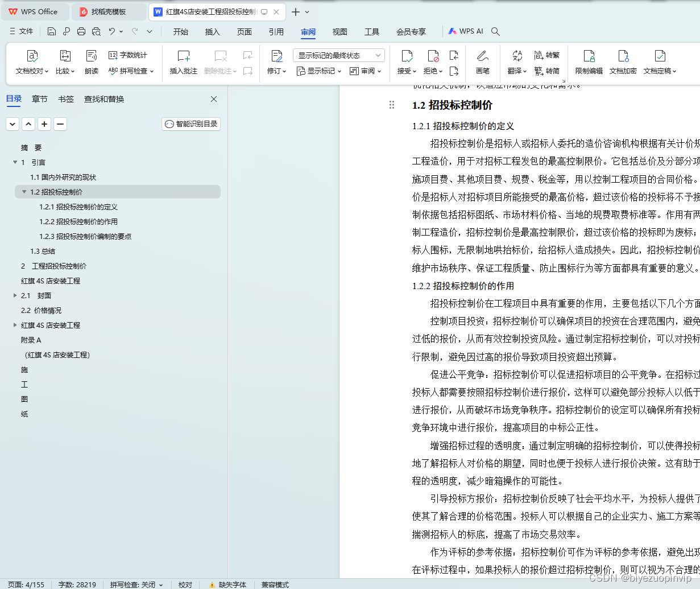700x589 pixels.
Task: Click 智能识别目录 button
Action: [x=191, y=124]
